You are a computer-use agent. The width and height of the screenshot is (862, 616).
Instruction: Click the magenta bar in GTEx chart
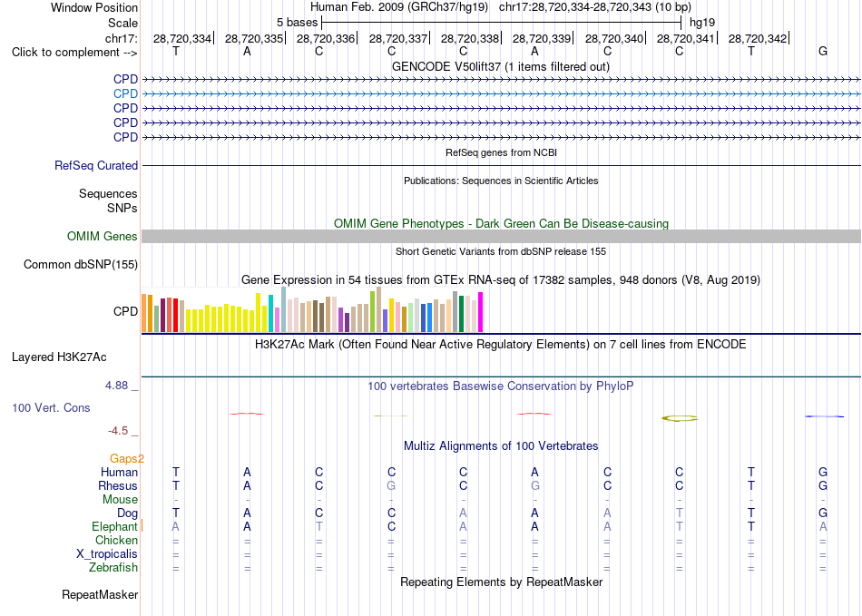click(481, 312)
